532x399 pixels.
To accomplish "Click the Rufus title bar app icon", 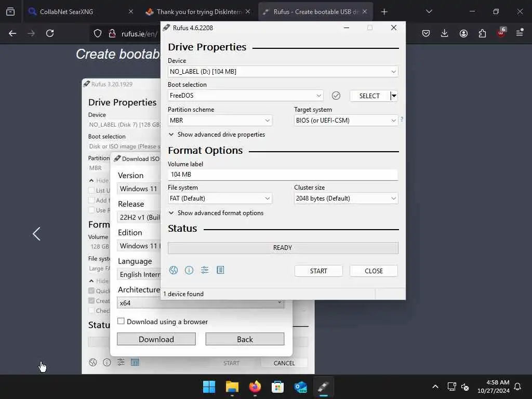I will coord(166,28).
